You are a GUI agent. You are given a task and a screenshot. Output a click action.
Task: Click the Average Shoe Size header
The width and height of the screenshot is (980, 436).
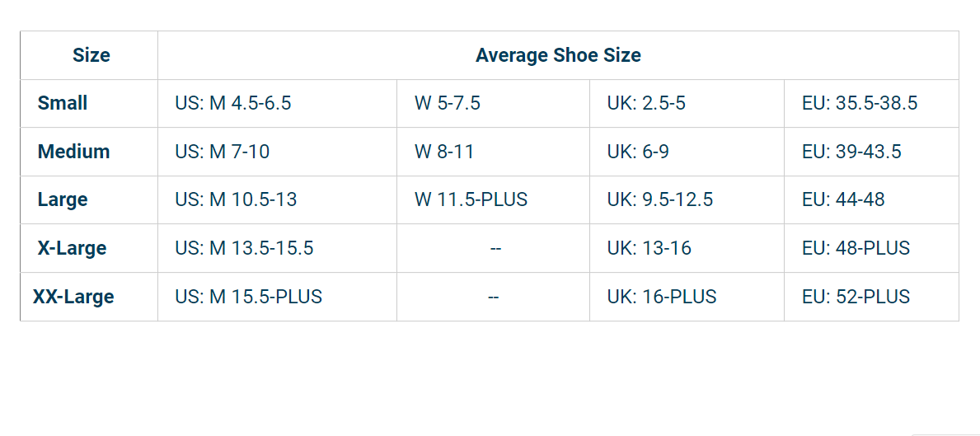pyautogui.click(x=558, y=56)
